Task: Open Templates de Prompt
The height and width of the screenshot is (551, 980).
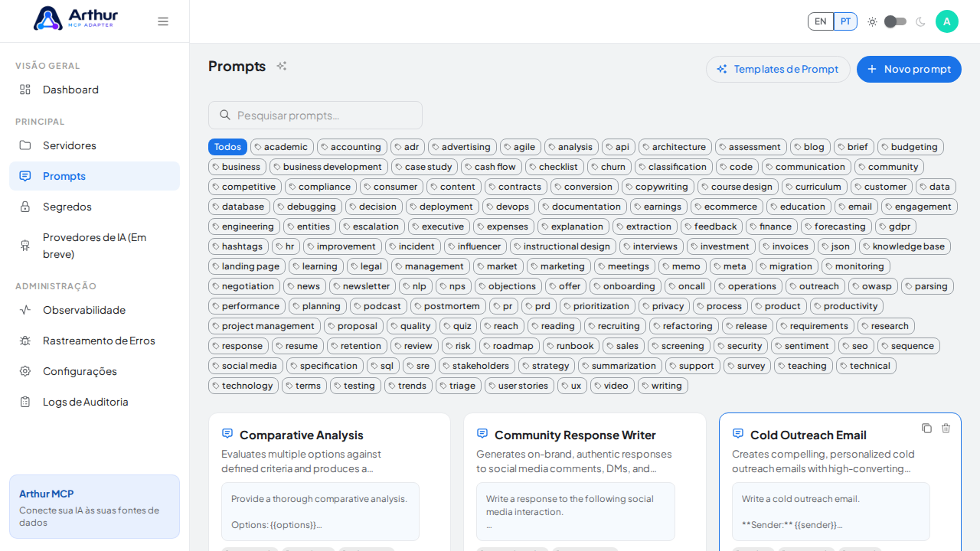Action: (778, 69)
